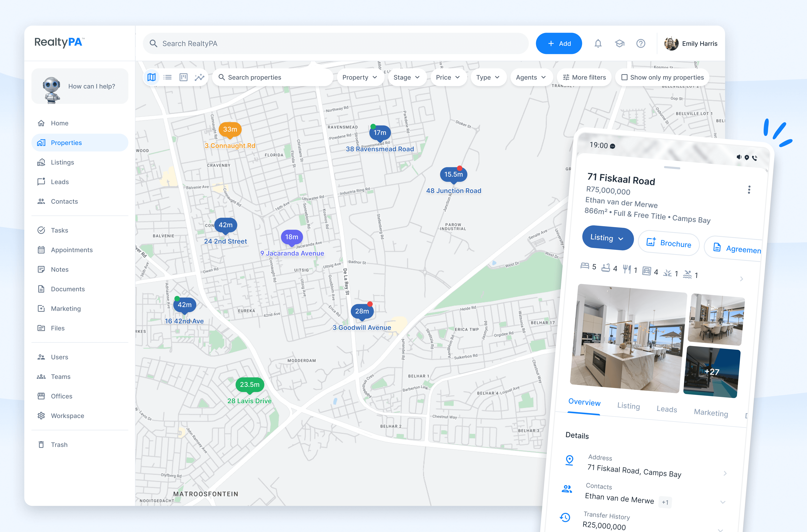The width and height of the screenshot is (807, 532).
Task: Select the 15.5m Junction Road pin
Action: click(x=453, y=175)
